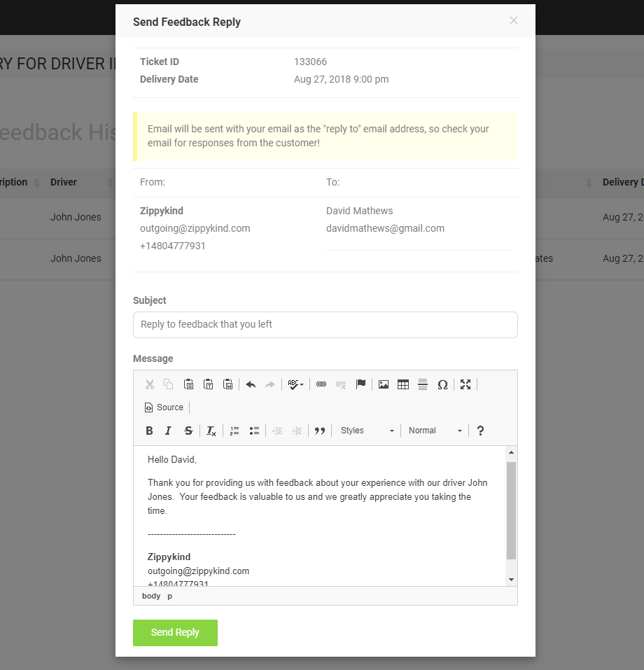Click the Remove Format icon

click(211, 431)
